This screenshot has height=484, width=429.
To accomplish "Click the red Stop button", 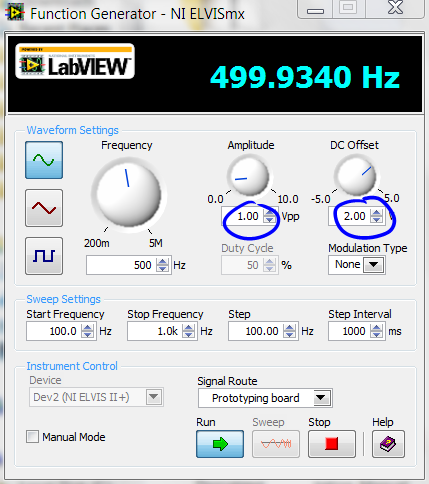I will pos(332,444).
